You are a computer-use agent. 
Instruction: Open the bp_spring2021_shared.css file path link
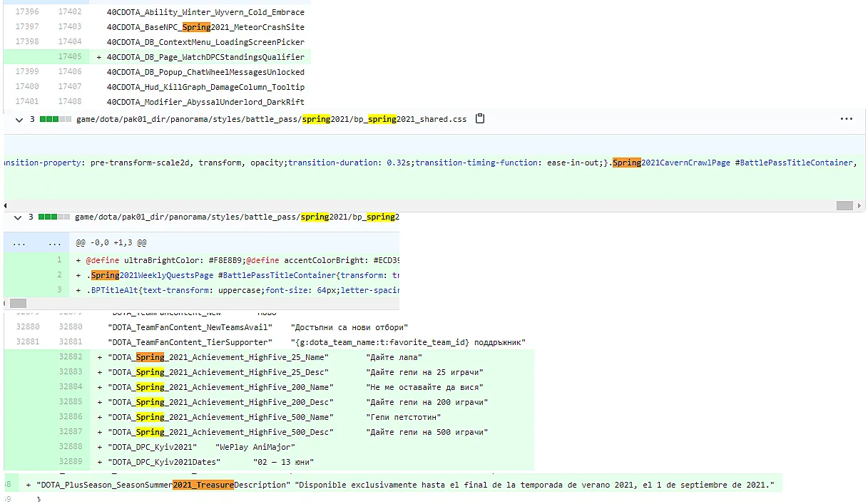pos(271,119)
